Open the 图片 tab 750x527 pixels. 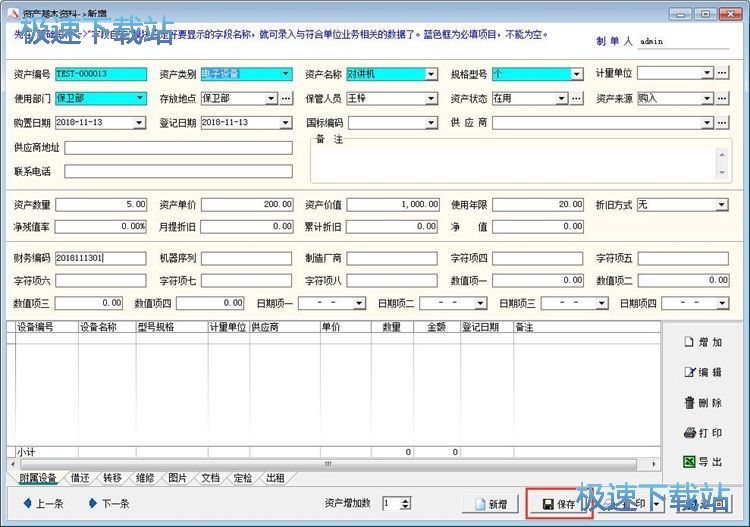tap(177, 478)
